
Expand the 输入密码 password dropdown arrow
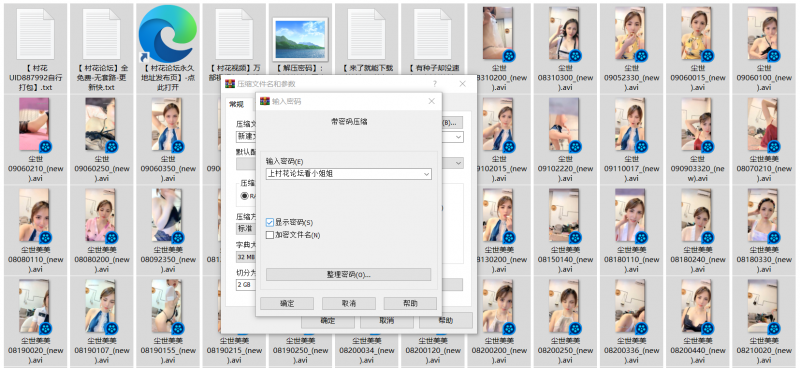pos(427,174)
